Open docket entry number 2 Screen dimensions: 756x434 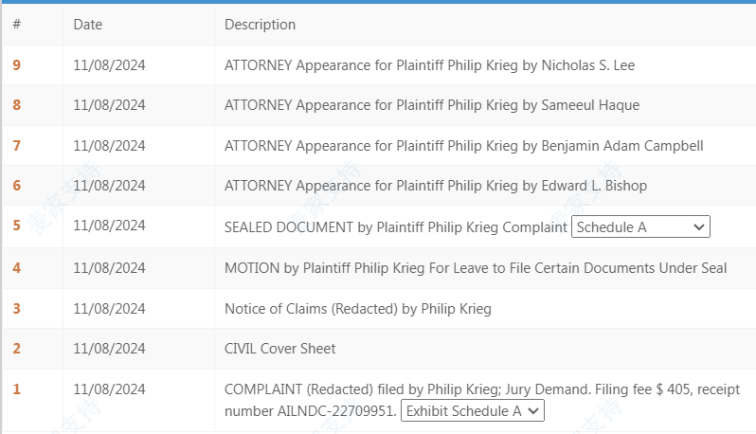[x=17, y=349]
